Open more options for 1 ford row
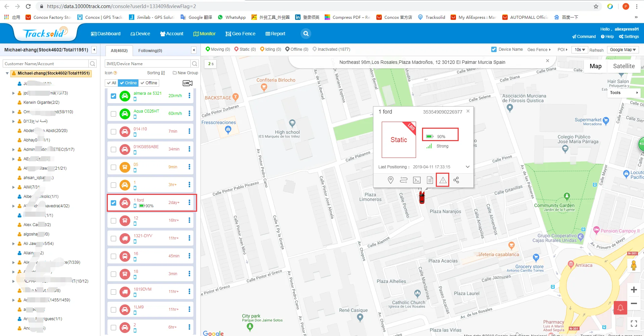Screen dimensions: 644x336 (x=189, y=203)
